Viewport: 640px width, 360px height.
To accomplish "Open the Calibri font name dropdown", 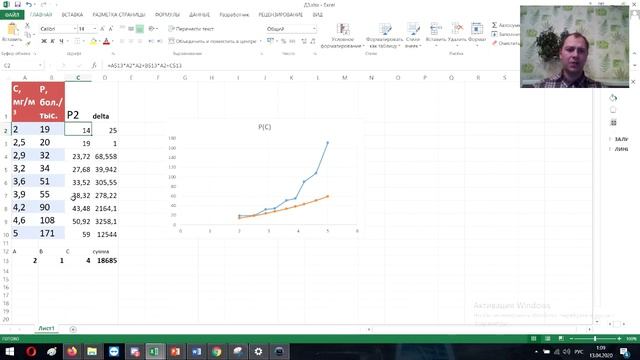I will [x=75, y=29].
